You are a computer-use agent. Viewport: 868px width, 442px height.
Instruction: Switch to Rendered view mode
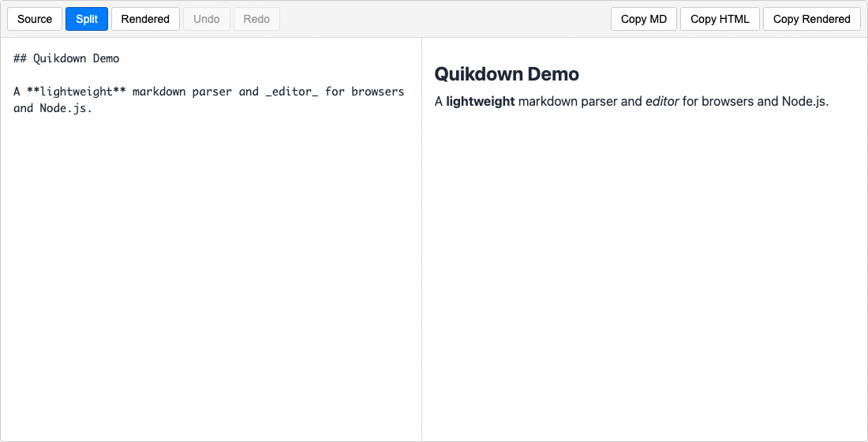146,19
